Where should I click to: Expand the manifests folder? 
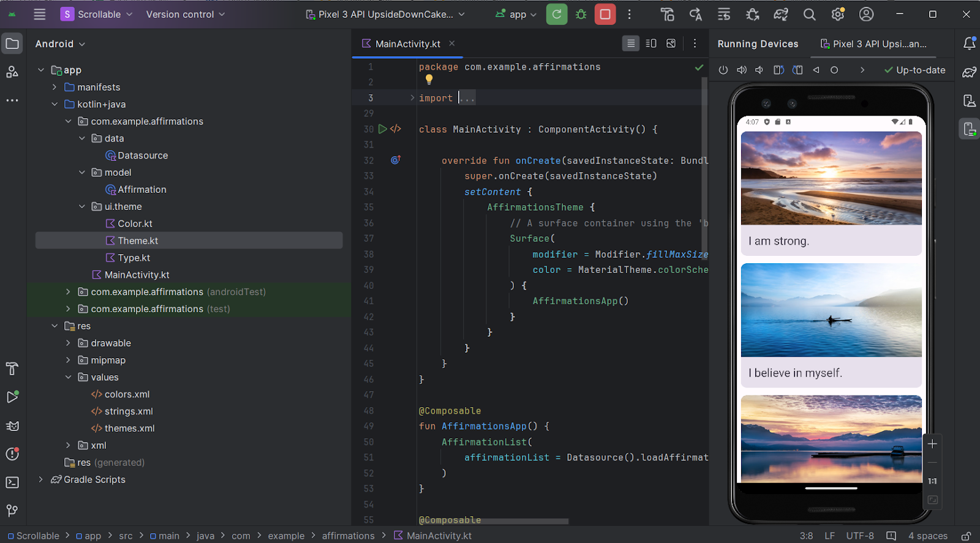point(55,87)
